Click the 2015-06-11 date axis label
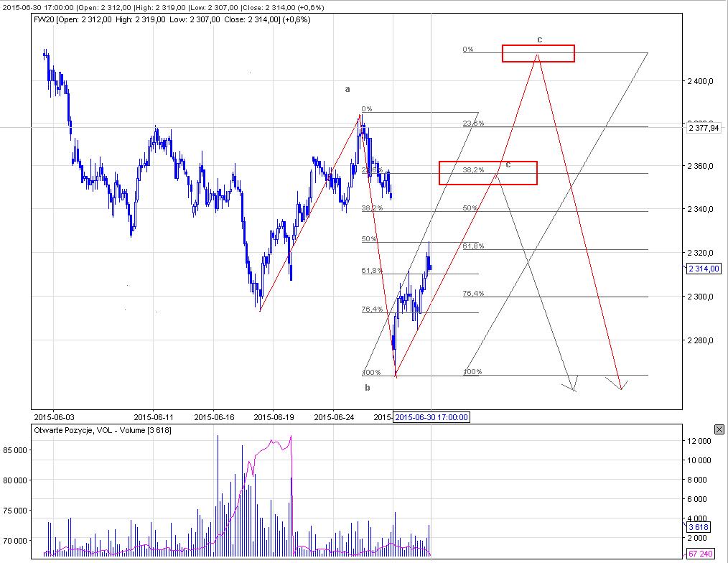Image resolution: width=728 pixels, height=563 pixels. 153,417
